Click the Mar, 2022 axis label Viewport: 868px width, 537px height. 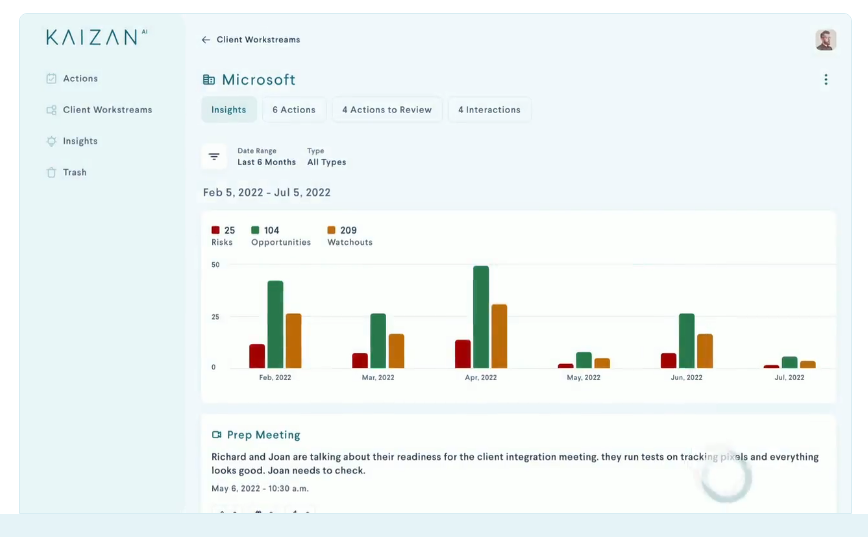(378, 378)
